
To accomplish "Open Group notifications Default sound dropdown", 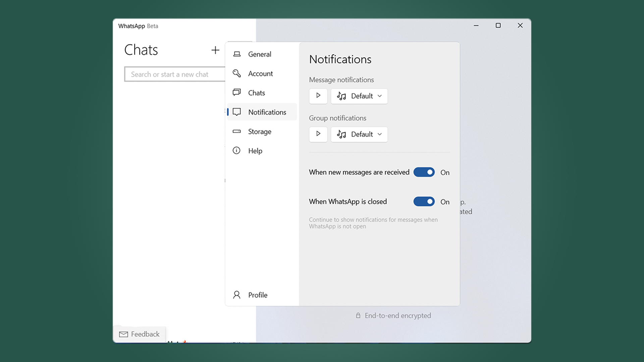I will (x=359, y=134).
